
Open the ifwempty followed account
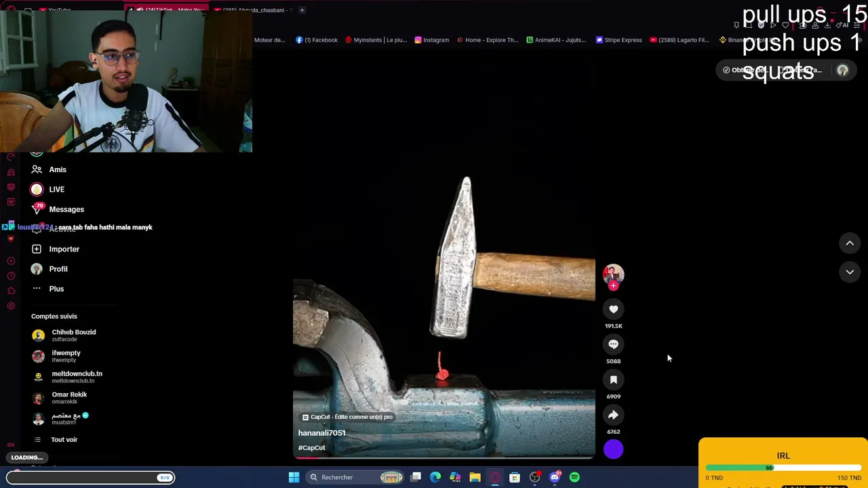[56, 356]
